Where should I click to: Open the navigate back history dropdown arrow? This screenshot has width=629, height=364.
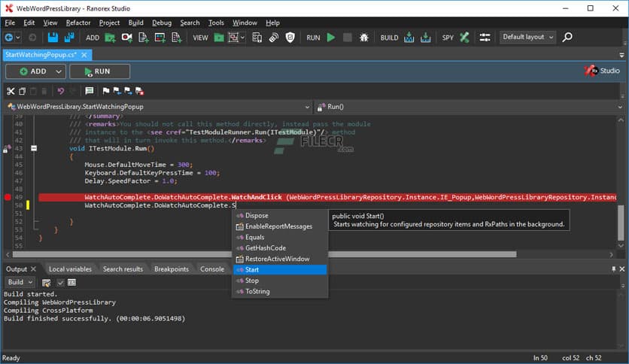pyautogui.click(x=17, y=38)
